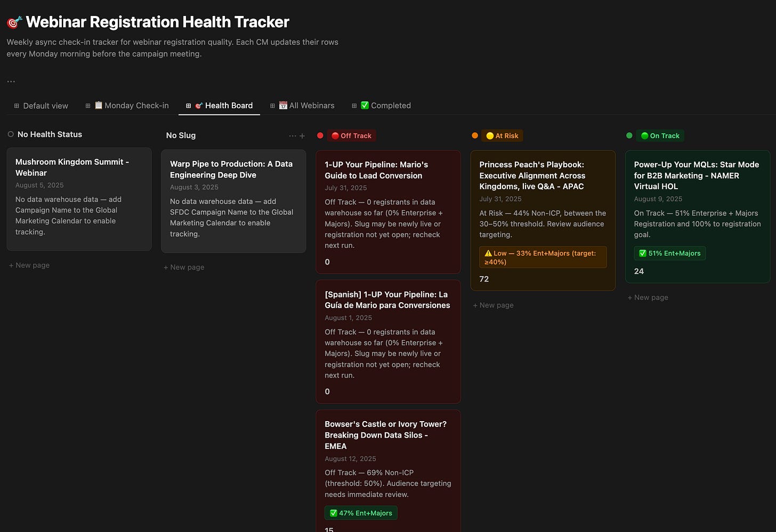Open the Mushroom Kingdom Summit - Webinar card

(x=79, y=199)
